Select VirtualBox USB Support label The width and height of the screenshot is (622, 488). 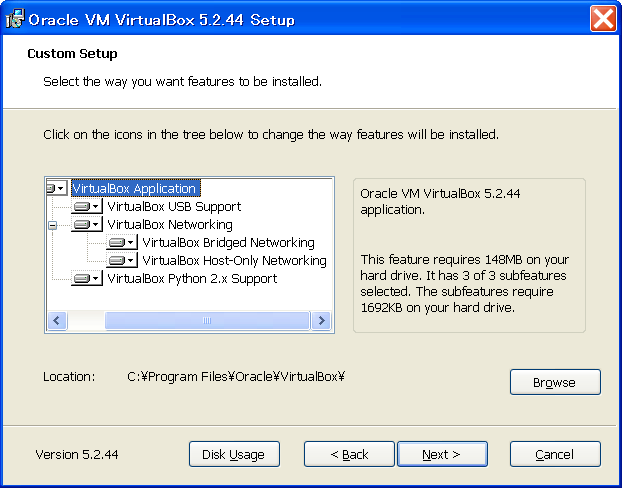(x=174, y=206)
